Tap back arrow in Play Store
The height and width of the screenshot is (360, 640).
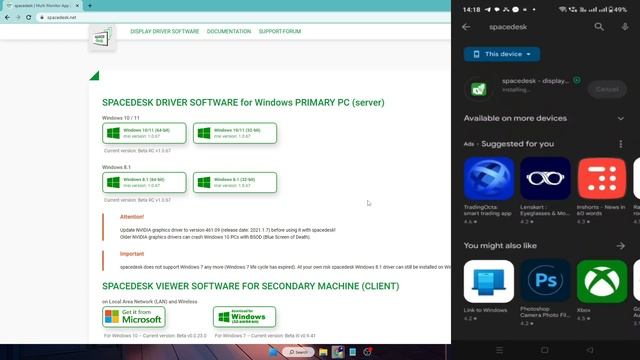pyautogui.click(x=466, y=27)
